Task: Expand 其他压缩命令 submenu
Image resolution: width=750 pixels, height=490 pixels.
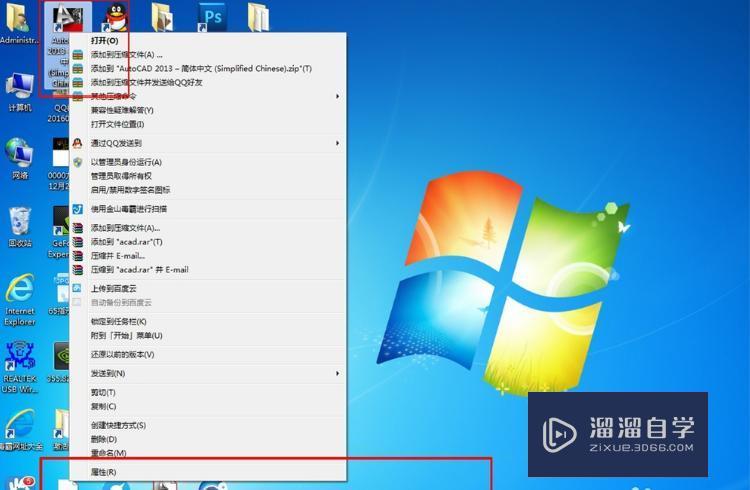Action: pyautogui.click(x=208, y=96)
